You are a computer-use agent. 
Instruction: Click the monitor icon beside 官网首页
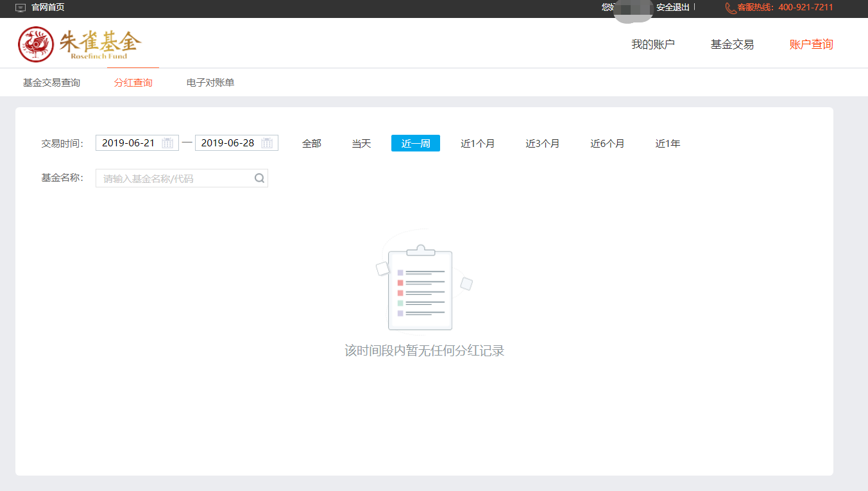[x=21, y=8]
